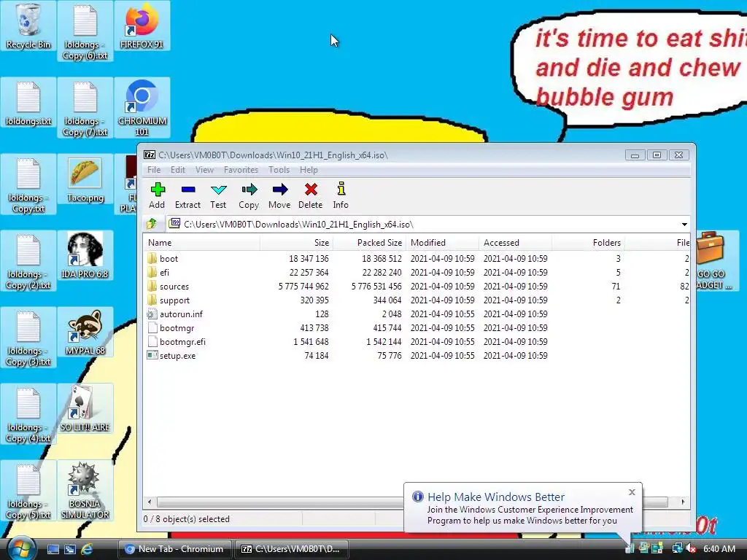Sort by Name column header
Screen dimensions: 747x560
tap(201, 242)
